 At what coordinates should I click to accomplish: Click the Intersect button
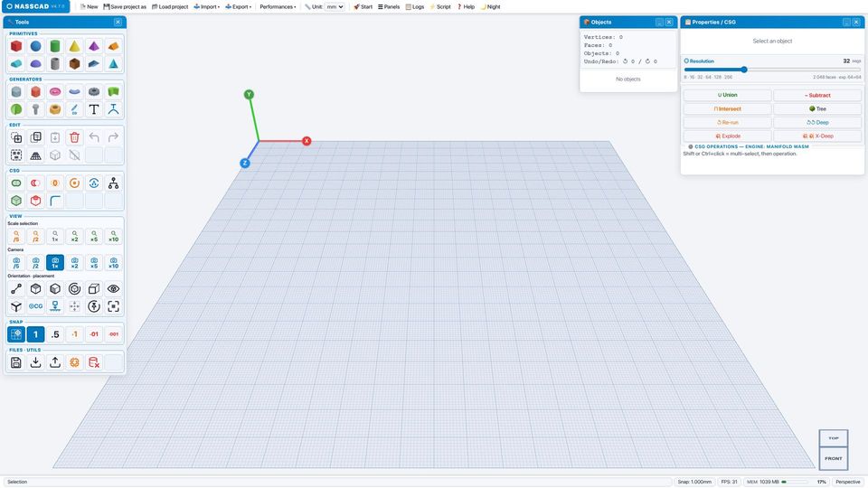point(727,109)
